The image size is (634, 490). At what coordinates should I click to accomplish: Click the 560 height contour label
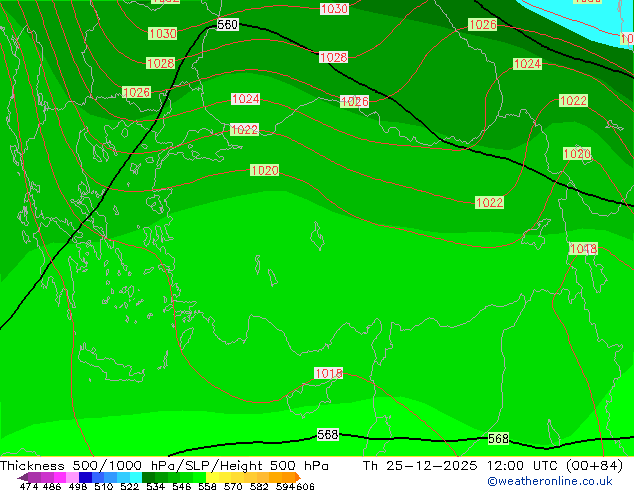tap(228, 25)
